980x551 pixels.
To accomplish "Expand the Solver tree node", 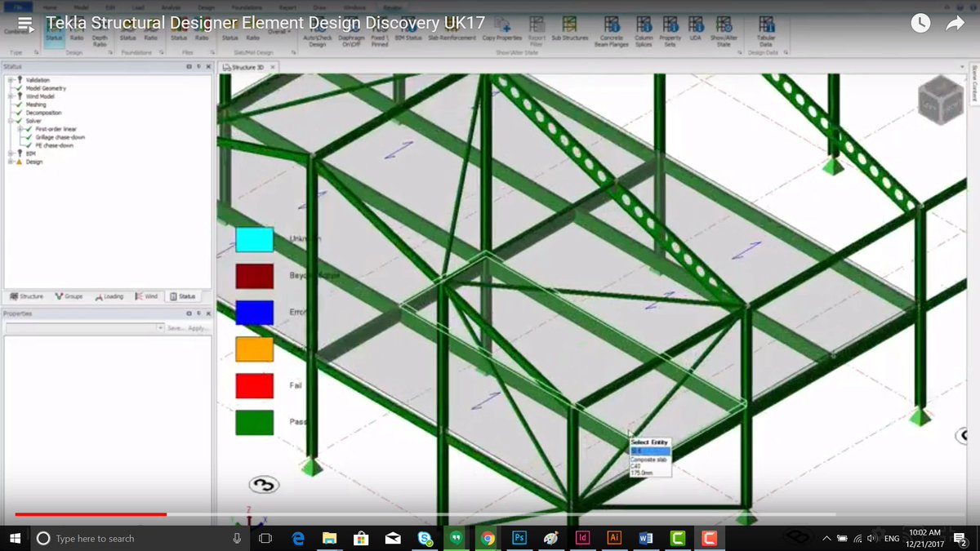I will 10,120.
